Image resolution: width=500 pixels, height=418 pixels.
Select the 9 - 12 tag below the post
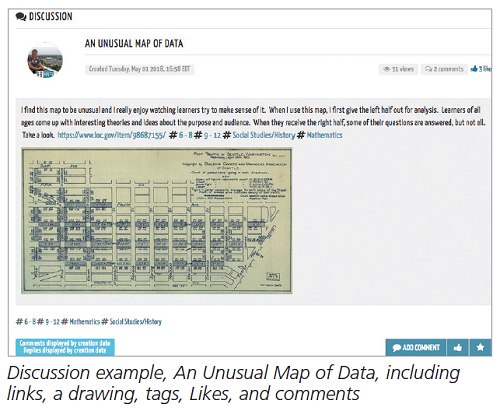click(52, 322)
